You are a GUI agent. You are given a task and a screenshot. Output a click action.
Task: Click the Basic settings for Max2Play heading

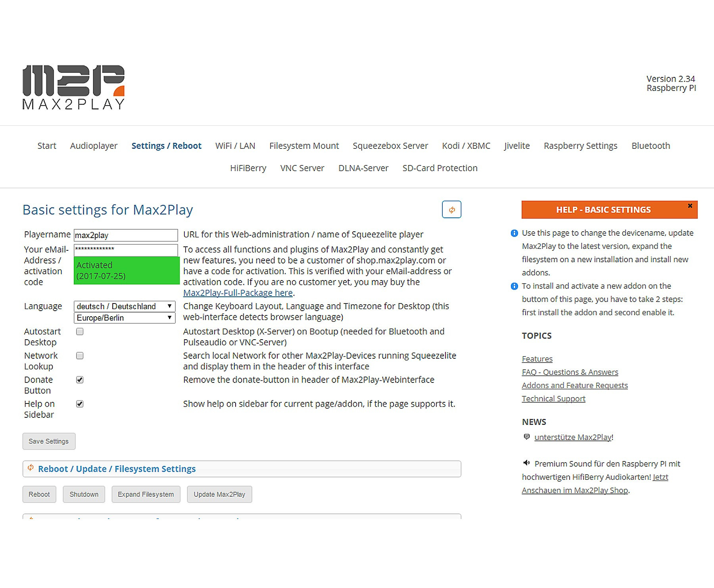pyautogui.click(x=107, y=209)
